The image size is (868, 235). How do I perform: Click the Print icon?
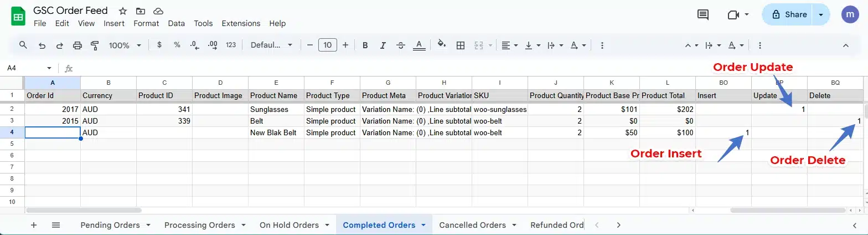pos(77,45)
